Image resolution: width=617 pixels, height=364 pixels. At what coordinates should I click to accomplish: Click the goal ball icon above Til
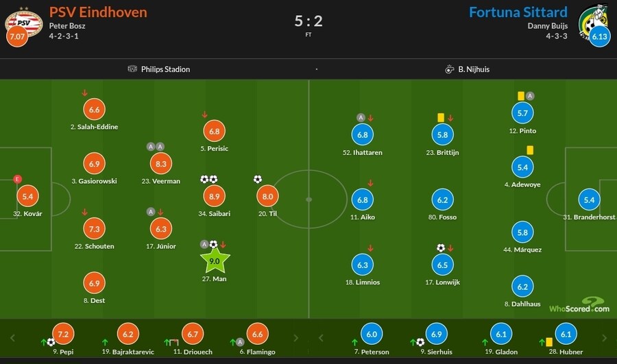pos(257,180)
